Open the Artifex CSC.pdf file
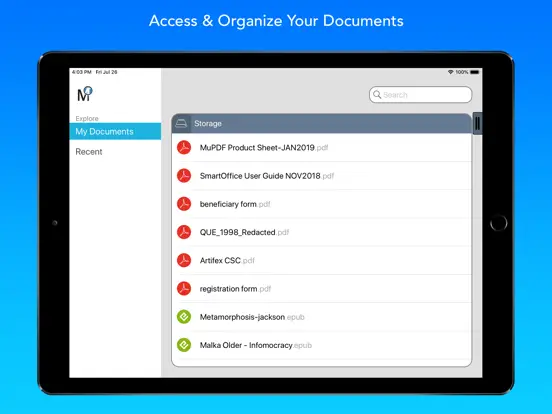552x414 pixels. coord(321,261)
